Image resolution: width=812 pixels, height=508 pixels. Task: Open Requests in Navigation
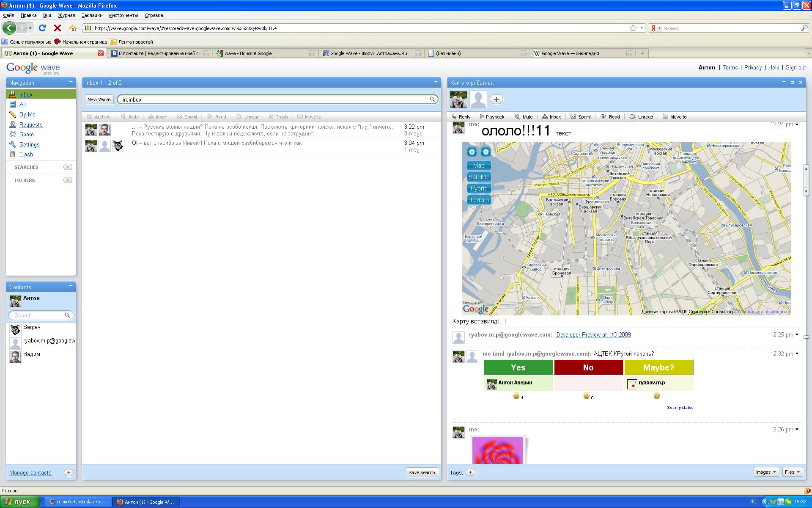(31, 124)
